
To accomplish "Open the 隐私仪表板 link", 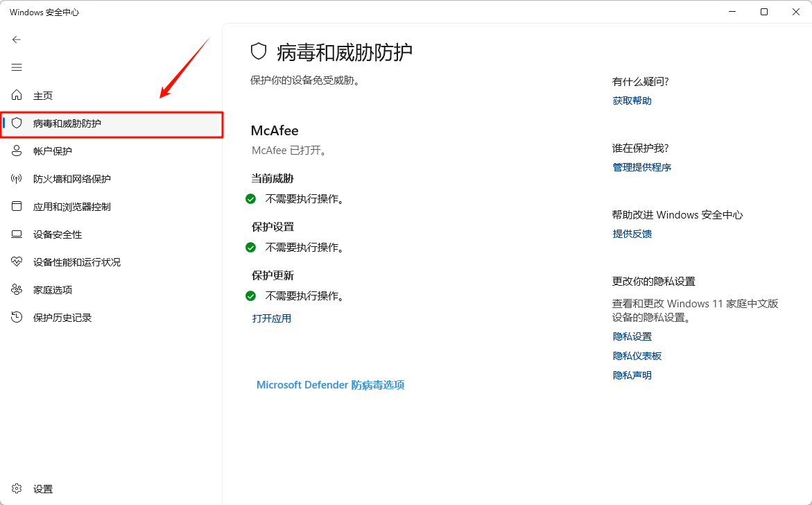I will pos(637,356).
